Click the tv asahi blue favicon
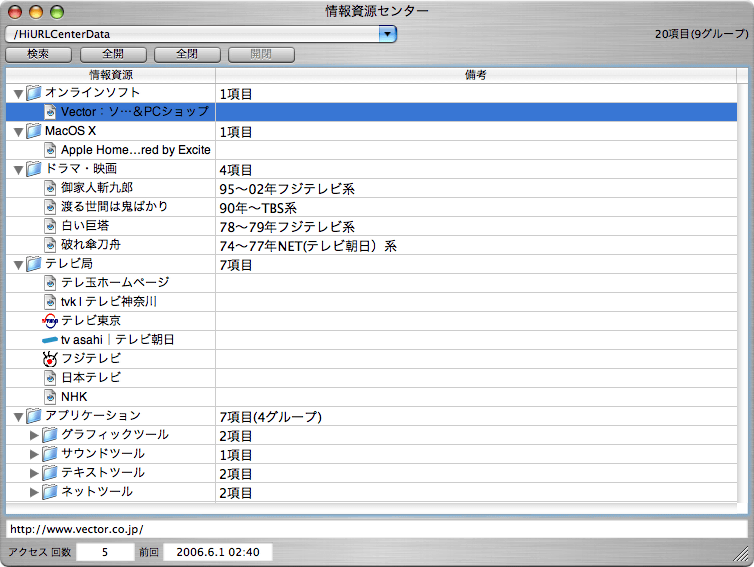Viewport: 754px width, 567px height. click(x=50, y=340)
